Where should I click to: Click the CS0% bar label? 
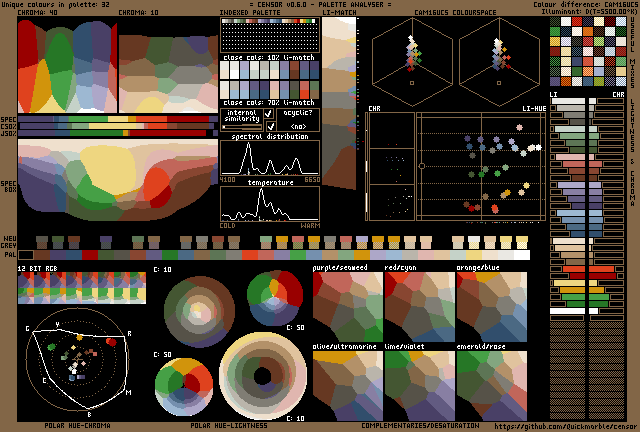(x=9, y=126)
